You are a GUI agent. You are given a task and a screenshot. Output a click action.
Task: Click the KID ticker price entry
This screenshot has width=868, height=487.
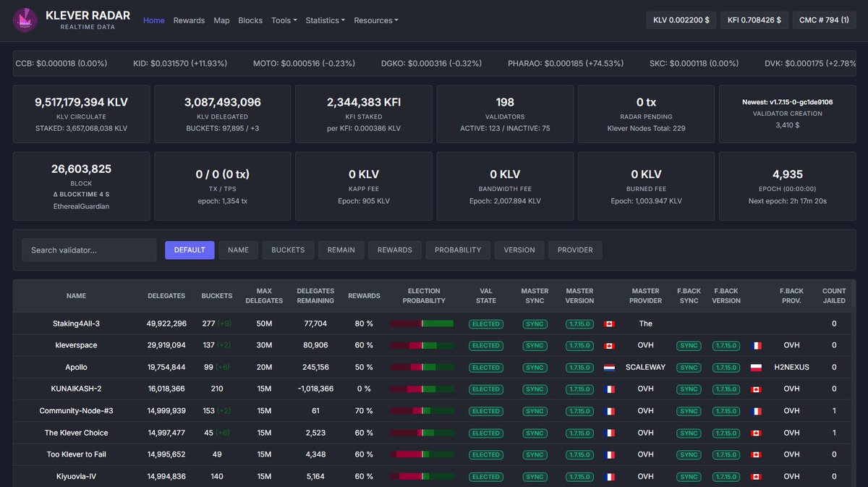180,63
